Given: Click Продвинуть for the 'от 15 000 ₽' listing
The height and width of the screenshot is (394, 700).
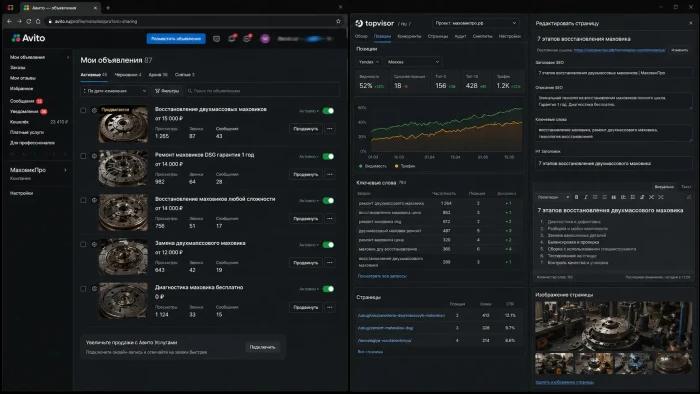Looking at the screenshot, I should point(306,129).
